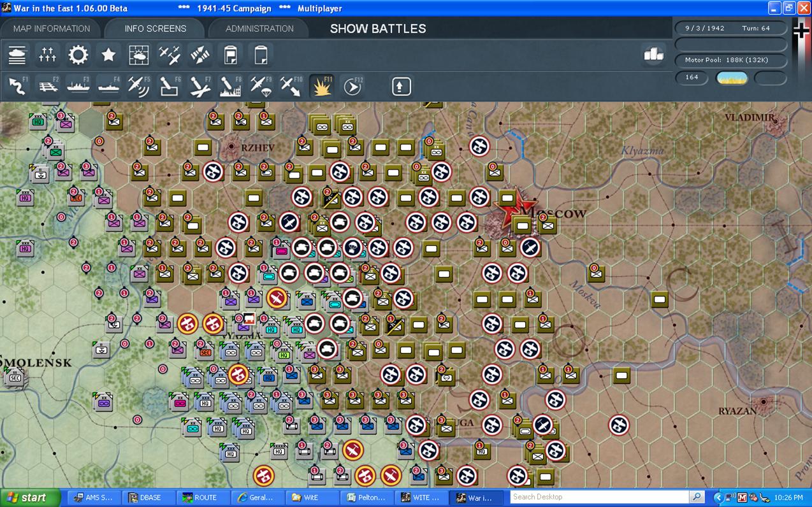Click the Motor Pool 188K readout
Screen dimensions: 812x507
pos(732,60)
